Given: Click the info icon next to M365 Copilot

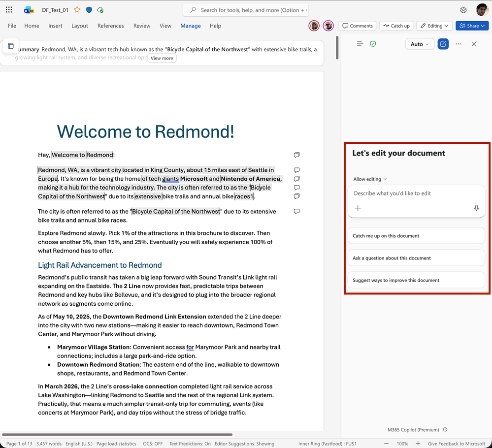Looking at the screenshot, I should pyautogui.click(x=445, y=429).
